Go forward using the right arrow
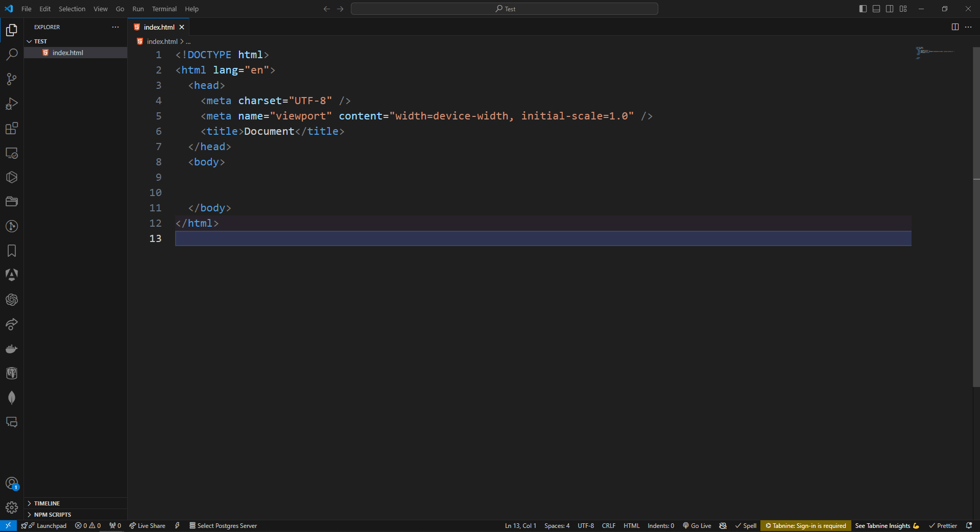This screenshot has width=980, height=532. point(340,9)
